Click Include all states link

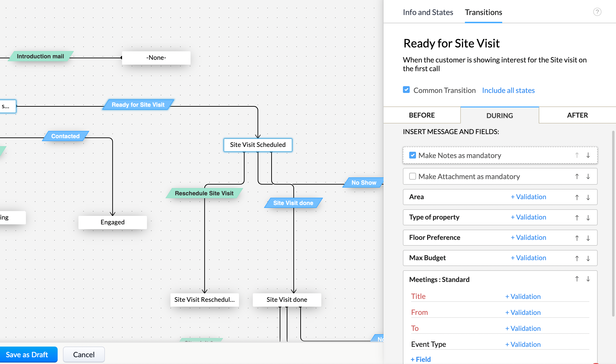(x=508, y=90)
